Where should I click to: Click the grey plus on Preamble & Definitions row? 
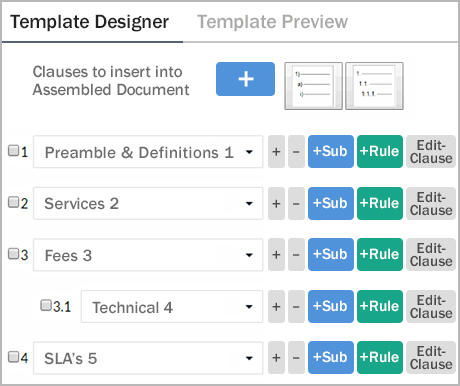click(x=276, y=151)
